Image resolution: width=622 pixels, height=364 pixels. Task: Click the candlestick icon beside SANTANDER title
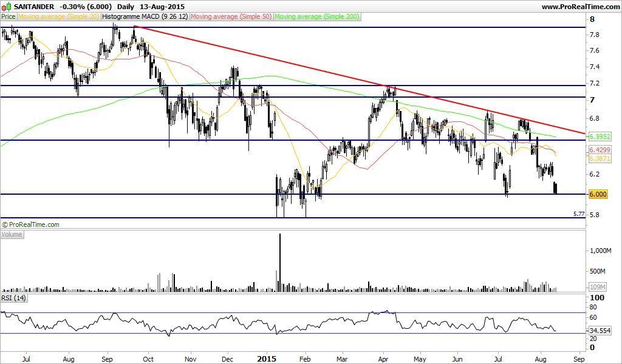[x=6, y=6]
